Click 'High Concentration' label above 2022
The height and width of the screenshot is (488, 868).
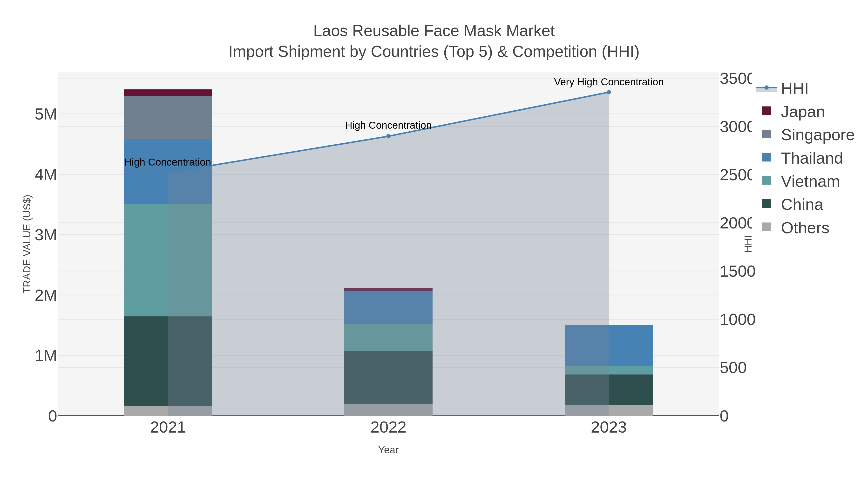pyautogui.click(x=388, y=125)
